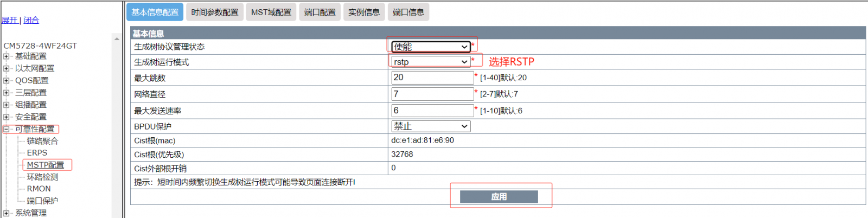Switch to the 时间参数配置 tab

pyautogui.click(x=214, y=12)
